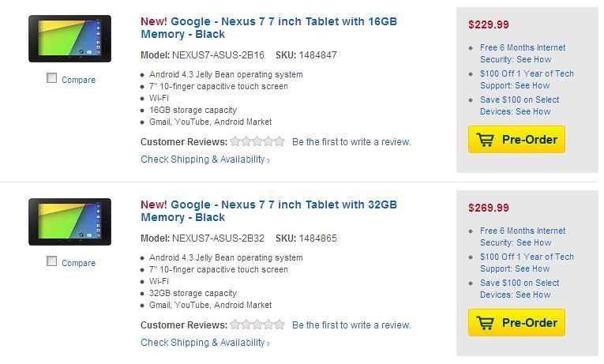Pre-Order the $229.99 Nexus 7 tablet
The width and height of the screenshot is (604, 364).
516,140
